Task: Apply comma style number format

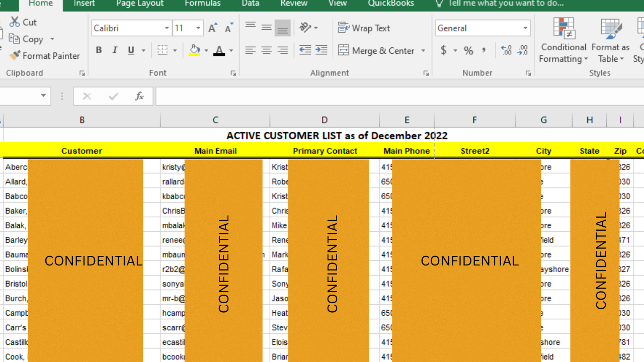Action: click(484, 50)
